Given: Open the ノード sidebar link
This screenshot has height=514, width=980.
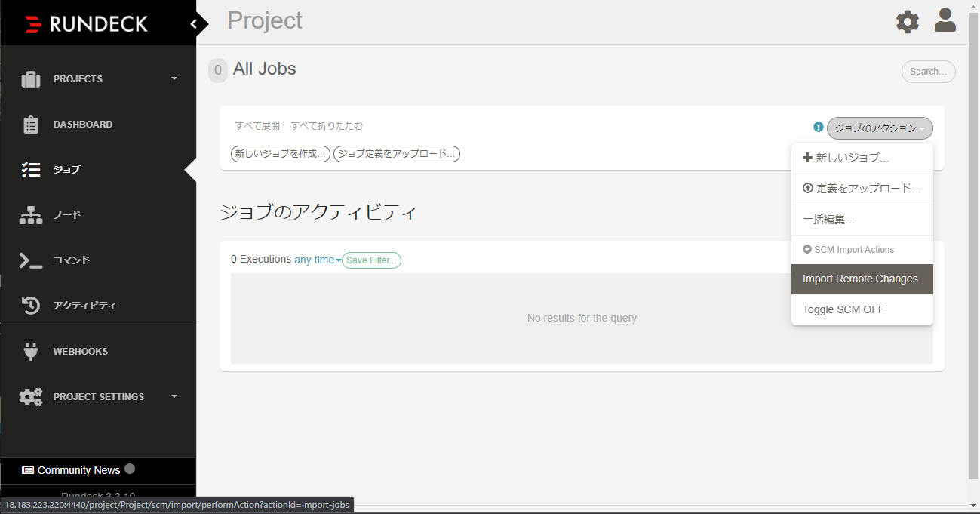Looking at the screenshot, I should click(x=67, y=215).
